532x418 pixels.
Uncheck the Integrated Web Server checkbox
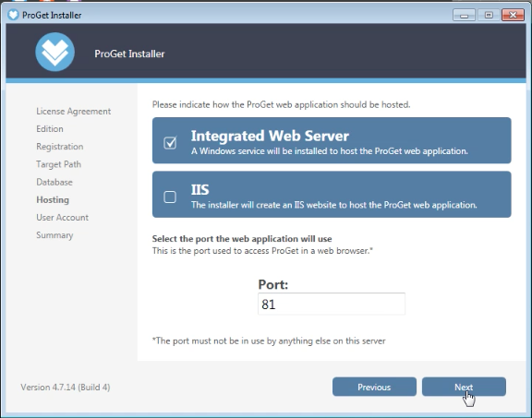tap(170, 143)
